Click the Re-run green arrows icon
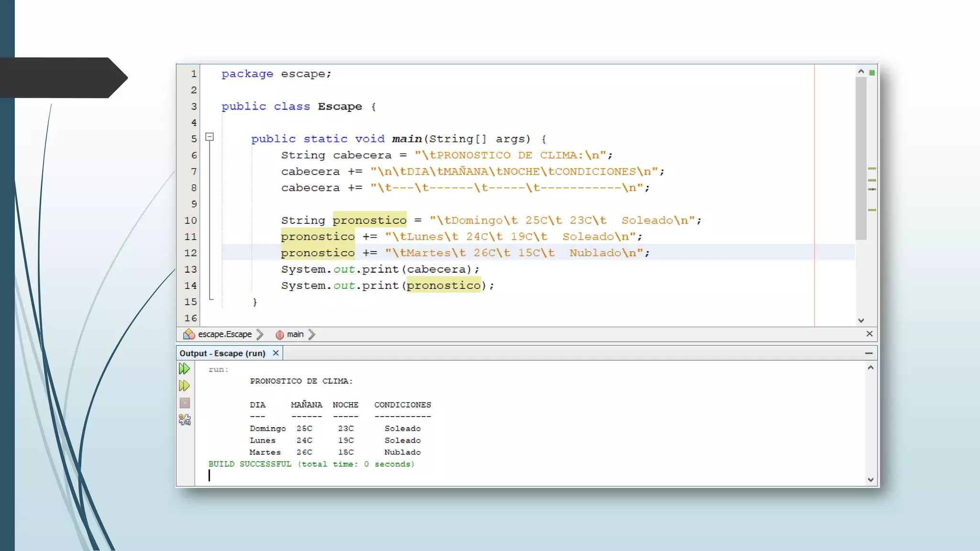Image resolution: width=980 pixels, height=551 pixels. pyautogui.click(x=184, y=369)
